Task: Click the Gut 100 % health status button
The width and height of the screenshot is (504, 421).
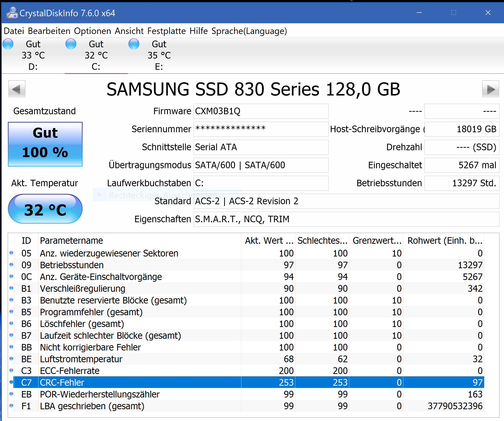Action: [x=45, y=144]
